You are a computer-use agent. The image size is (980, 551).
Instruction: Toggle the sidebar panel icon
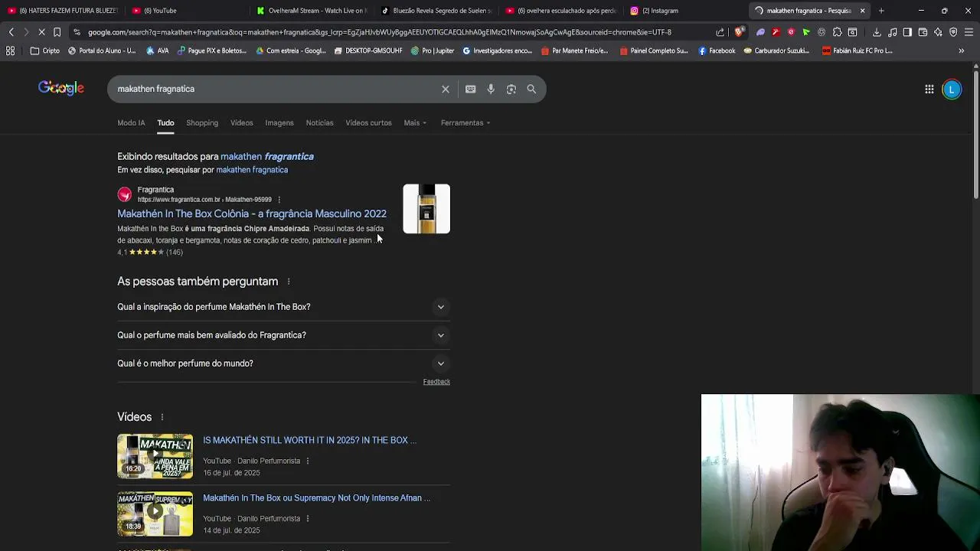[x=907, y=32]
